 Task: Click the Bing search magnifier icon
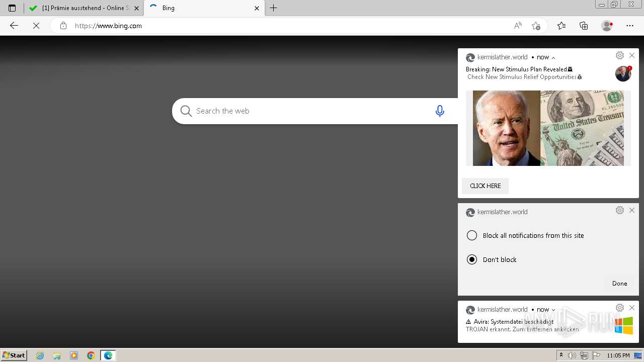tap(186, 111)
